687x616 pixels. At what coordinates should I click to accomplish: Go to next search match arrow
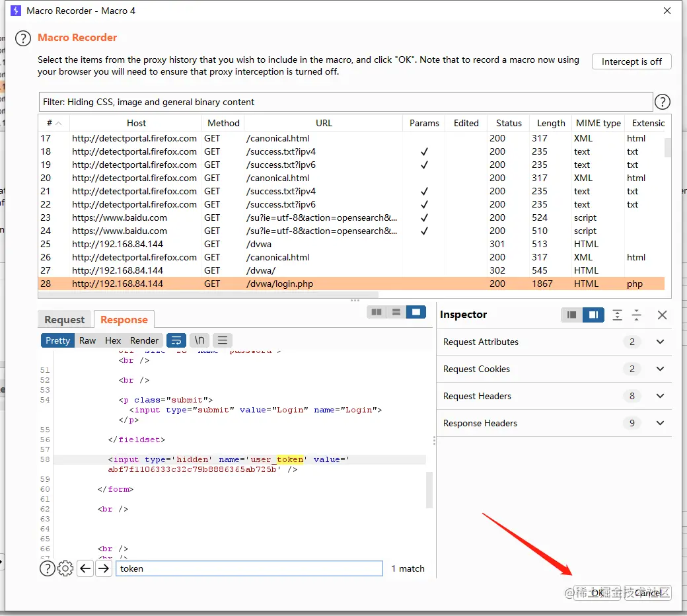point(104,568)
